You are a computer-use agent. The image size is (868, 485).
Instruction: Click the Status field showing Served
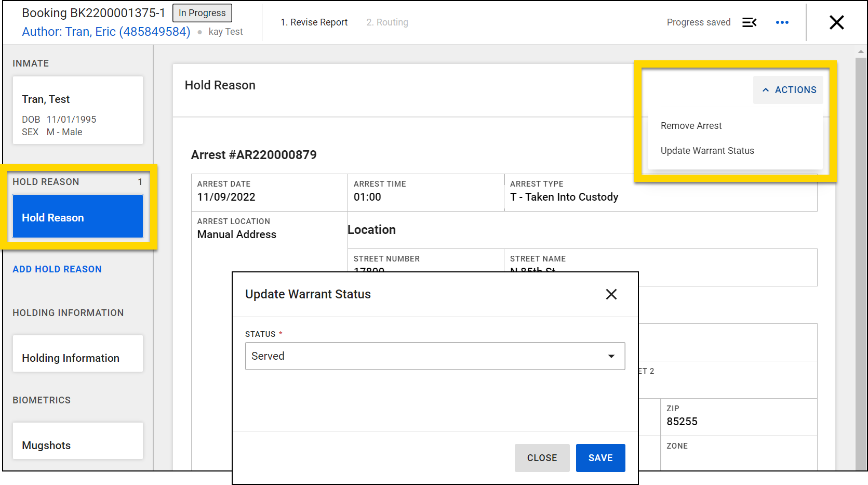(426, 356)
